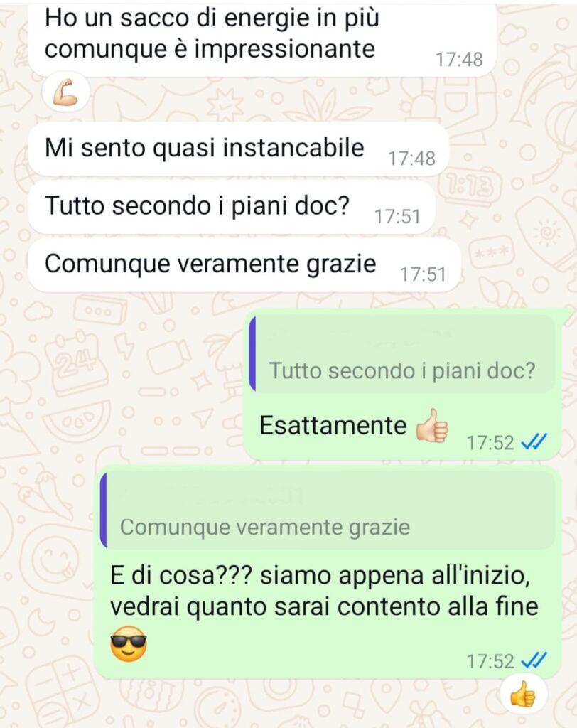Tap the 17:48 timestamp on the 'impressionante' message
This screenshot has width=577, height=728.
(x=459, y=60)
